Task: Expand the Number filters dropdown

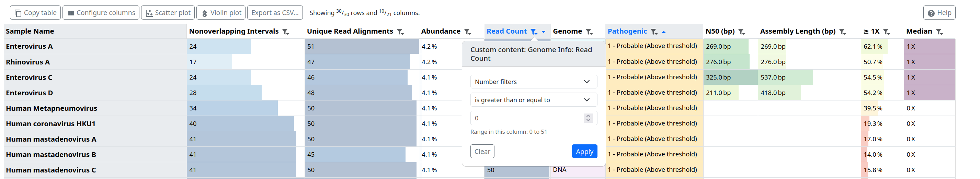Action: pyautogui.click(x=533, y=82)
